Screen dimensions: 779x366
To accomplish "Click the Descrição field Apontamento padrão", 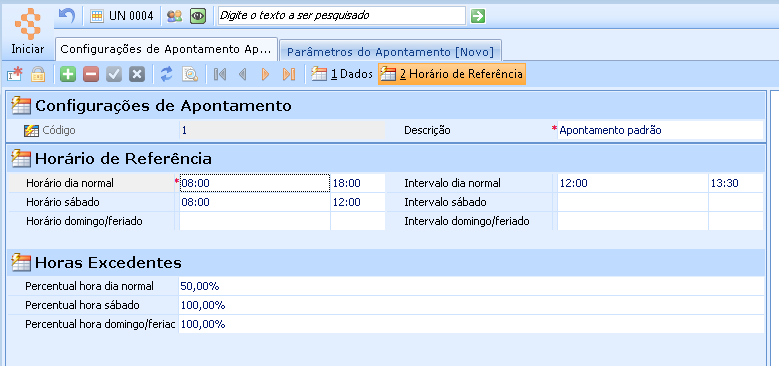I will 660,131.
